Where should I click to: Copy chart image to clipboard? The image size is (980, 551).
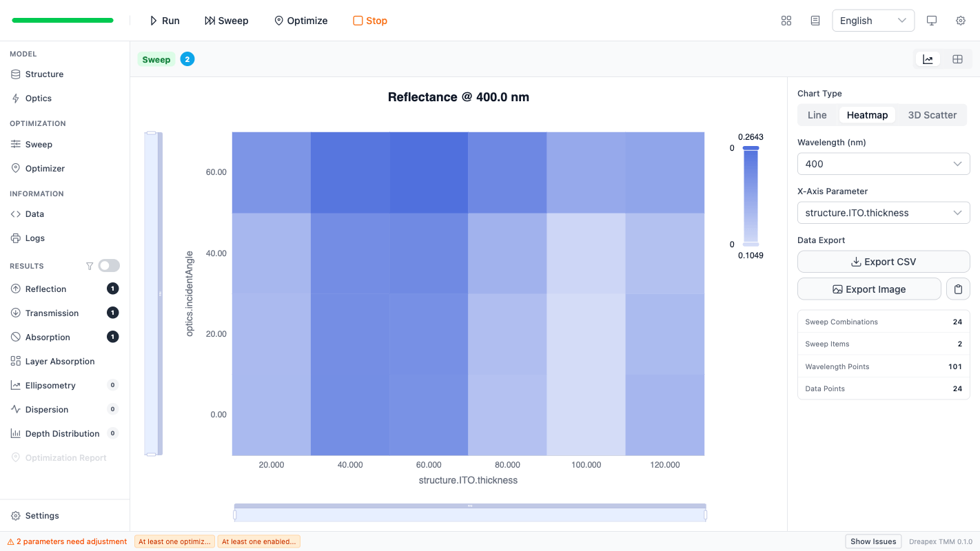(958, 289)
